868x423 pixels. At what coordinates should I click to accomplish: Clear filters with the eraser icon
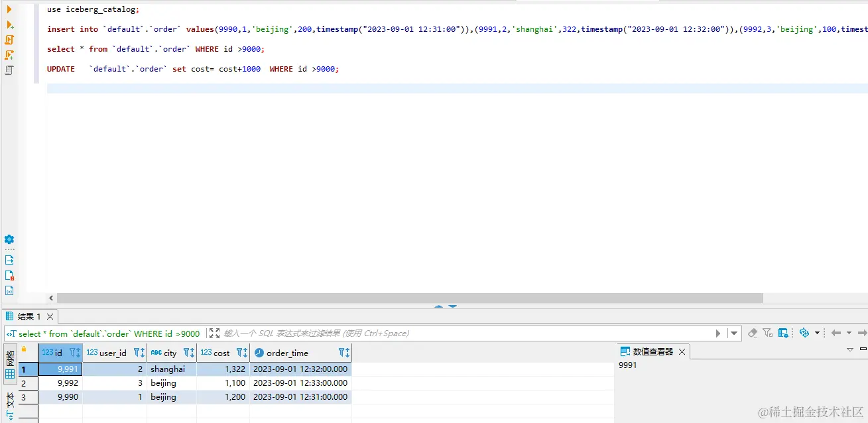coord(753,333)
